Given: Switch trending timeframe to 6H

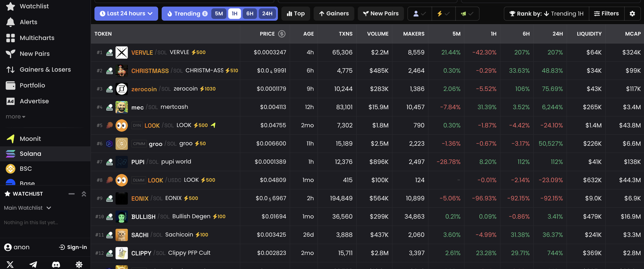Looking at the screenshot, I should point(250,14).
